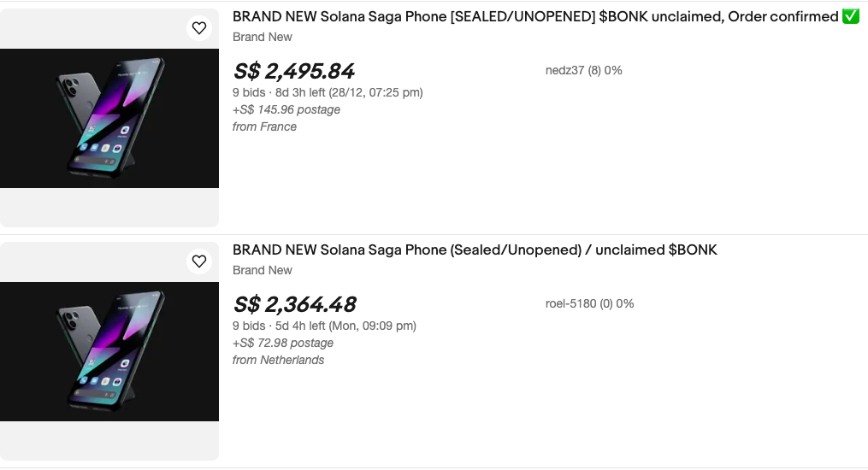Screen dimensions: 868x470
Task: Open the title ending with Order confirmed
Action: click(x=535, y=16)
